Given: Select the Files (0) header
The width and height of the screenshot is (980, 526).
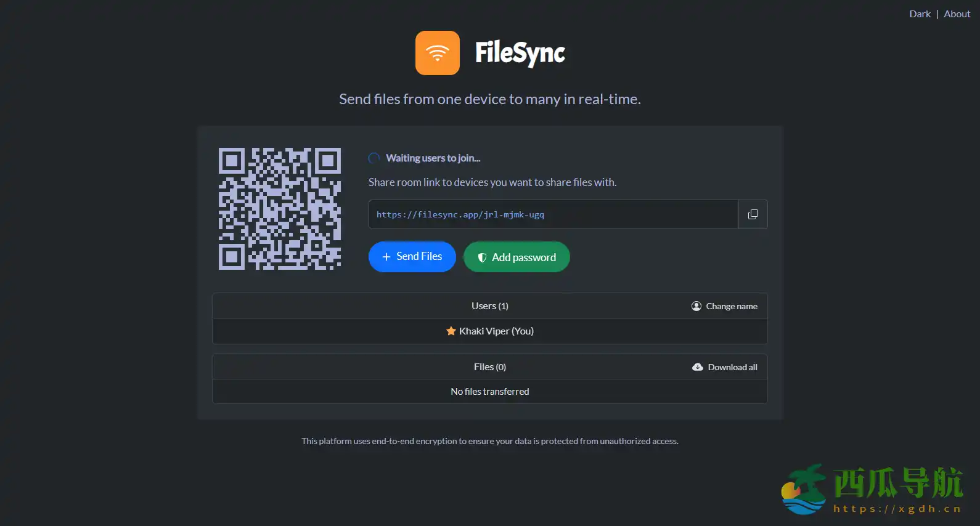Looking at the screenshot, I should pyautogui.click(x=489, y=367).
